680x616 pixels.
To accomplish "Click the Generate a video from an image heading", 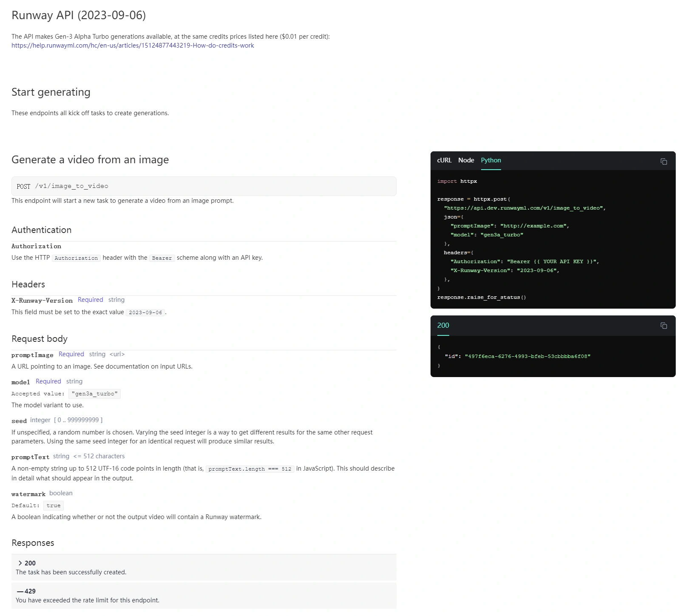I will 90,159.
